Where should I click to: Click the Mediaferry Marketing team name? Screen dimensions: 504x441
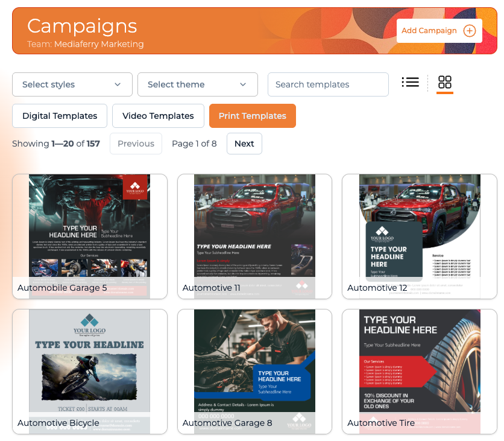pos(99,44)
